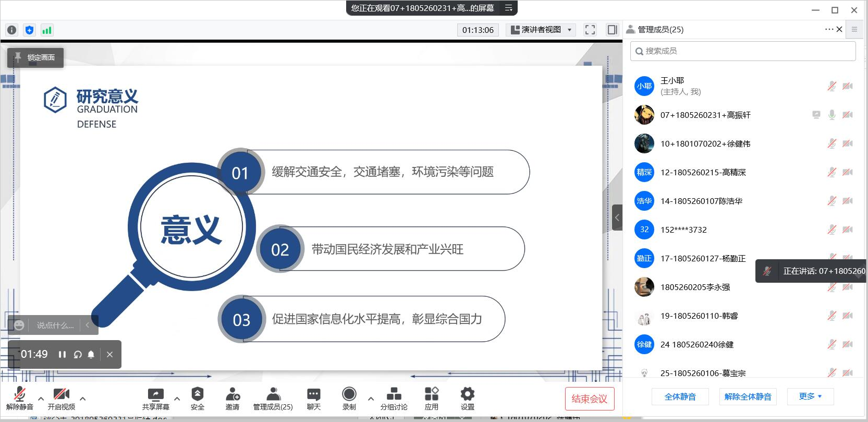The width and height of the screenshot is (868, 422).
Task: Unmute my microphone in bottom toolbar
Action: pyautogui.click(x=20, y=394)
